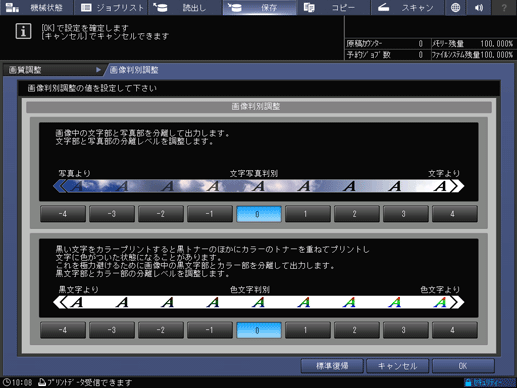Set color text discrimination to 2
This screenshot has width=517, height=388.
357,330
